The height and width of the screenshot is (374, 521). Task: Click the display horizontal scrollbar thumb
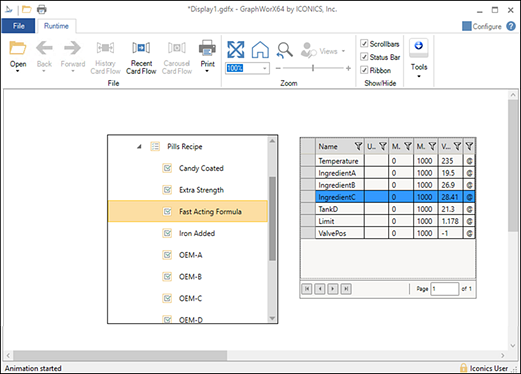tap(120, 355)
